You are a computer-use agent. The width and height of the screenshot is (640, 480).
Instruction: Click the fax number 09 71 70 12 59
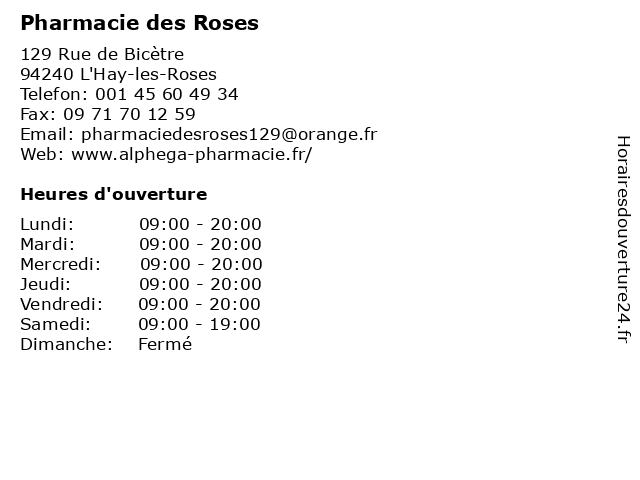(129, 114)
